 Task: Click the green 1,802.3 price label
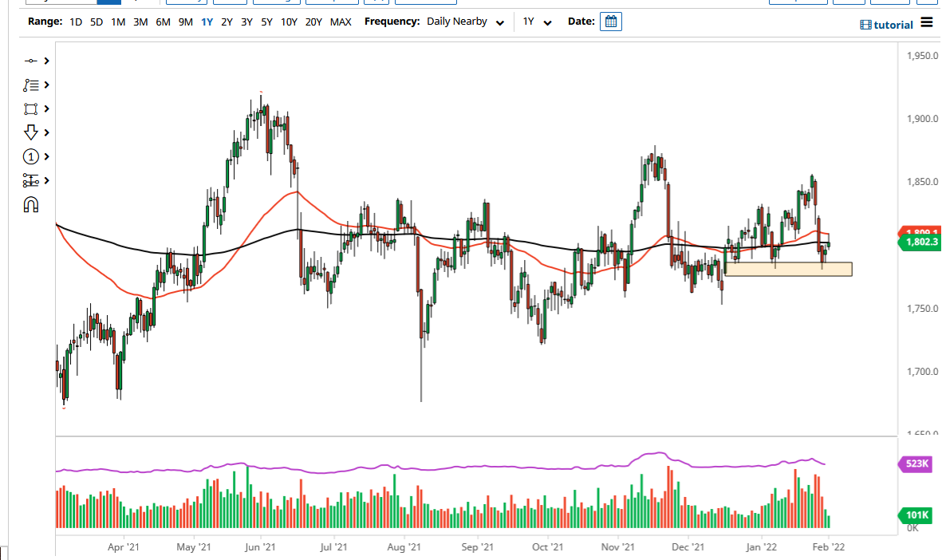pyautogui.click(x=920, y=242)
